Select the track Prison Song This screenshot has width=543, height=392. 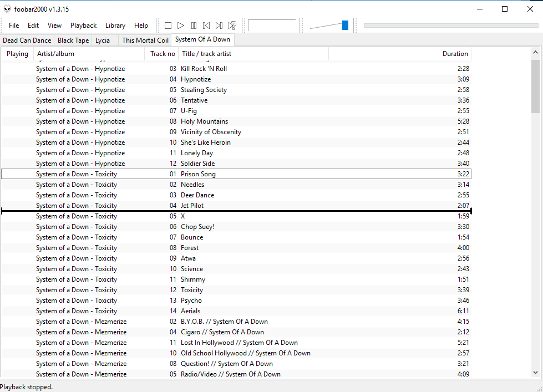point(236,174)
